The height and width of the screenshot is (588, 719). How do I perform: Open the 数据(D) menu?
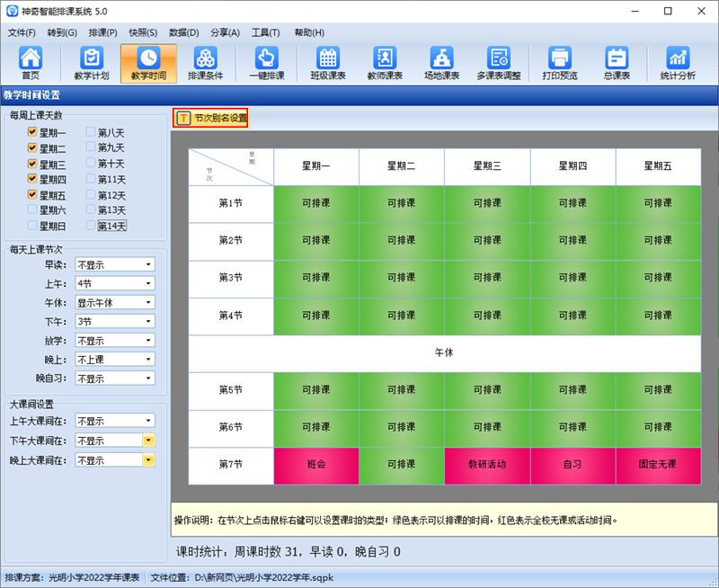click(x=184, y=32)
